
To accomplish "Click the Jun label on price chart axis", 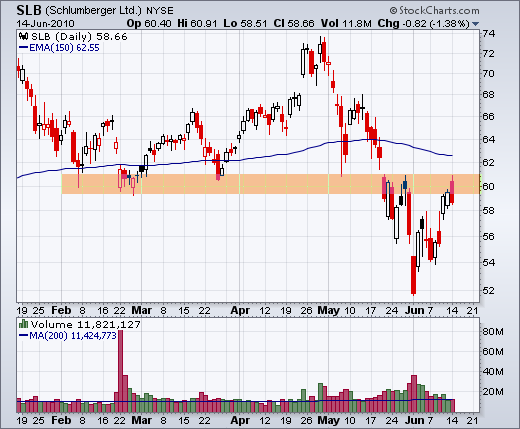I will [x=415, y=310].
